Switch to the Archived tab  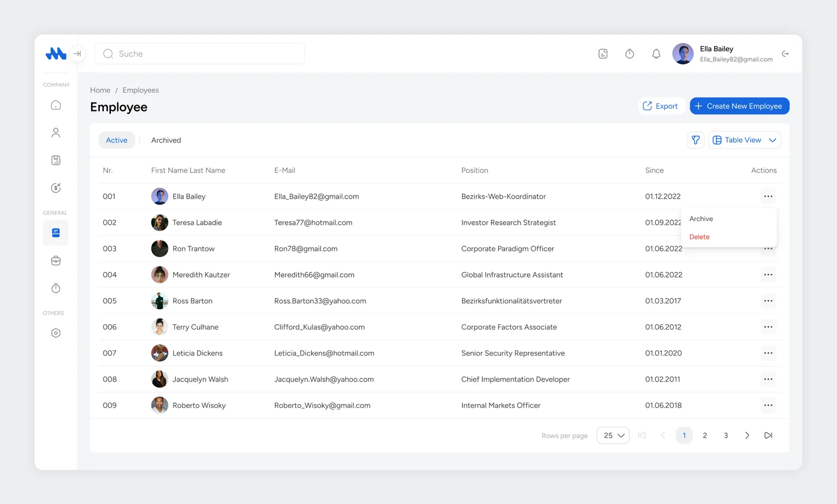166,140
